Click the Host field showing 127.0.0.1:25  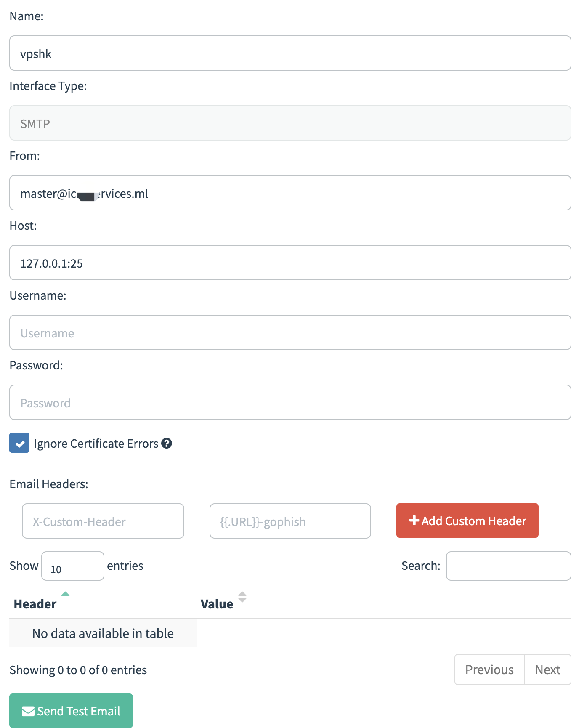[290, 263]
